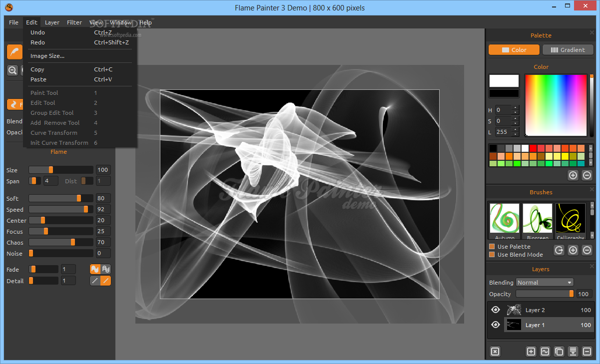Hide Layer 1 with its eye icon

496,325
